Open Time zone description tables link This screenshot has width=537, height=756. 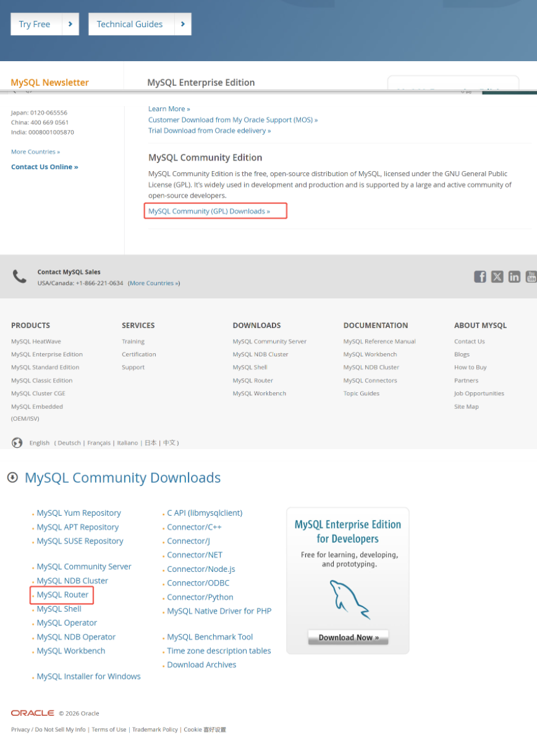(x=219, y=650)
